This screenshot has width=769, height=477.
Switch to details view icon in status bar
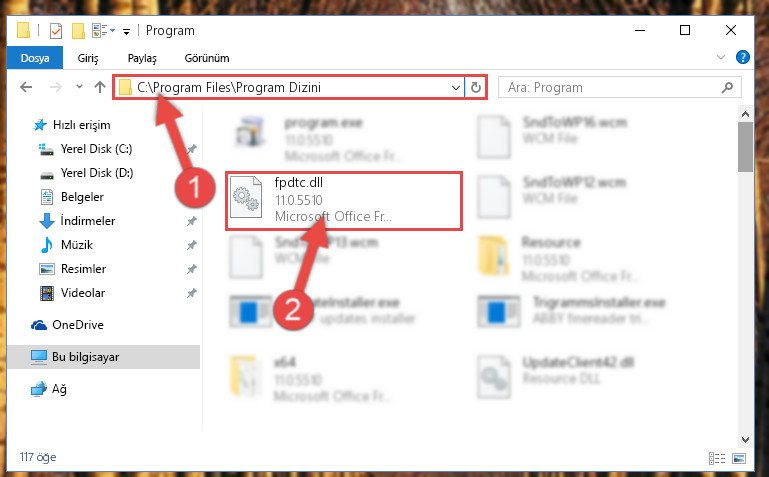coord(717,458)
